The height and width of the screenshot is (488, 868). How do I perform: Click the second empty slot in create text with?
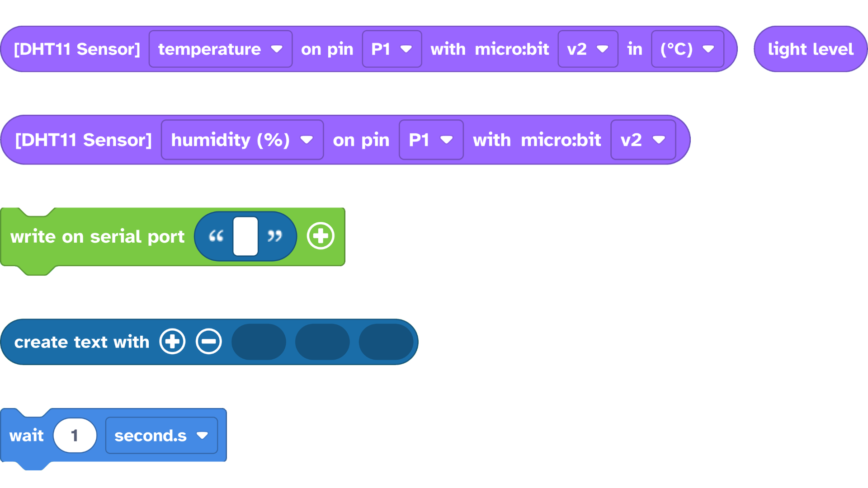[x=322, y=342]
